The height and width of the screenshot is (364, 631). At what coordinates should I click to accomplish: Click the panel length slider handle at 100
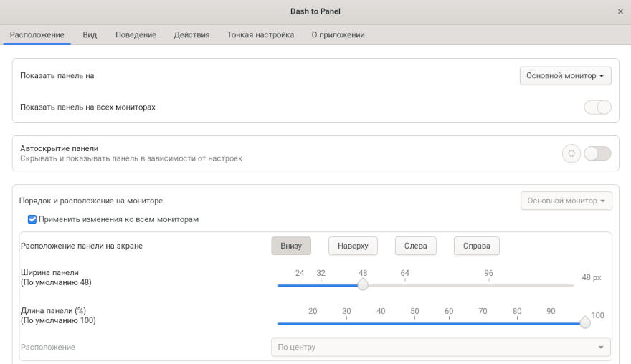click(x=585, y=322)
